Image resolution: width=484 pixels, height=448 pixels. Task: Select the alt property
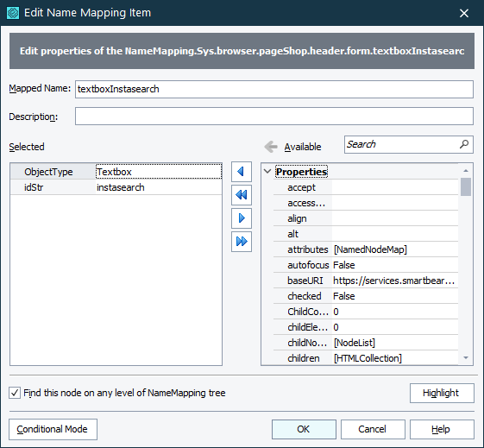(x=366, y=234)
